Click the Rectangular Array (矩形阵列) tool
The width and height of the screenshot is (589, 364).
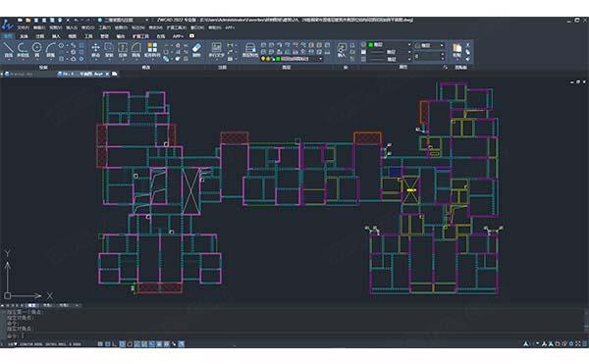point(152,49)
